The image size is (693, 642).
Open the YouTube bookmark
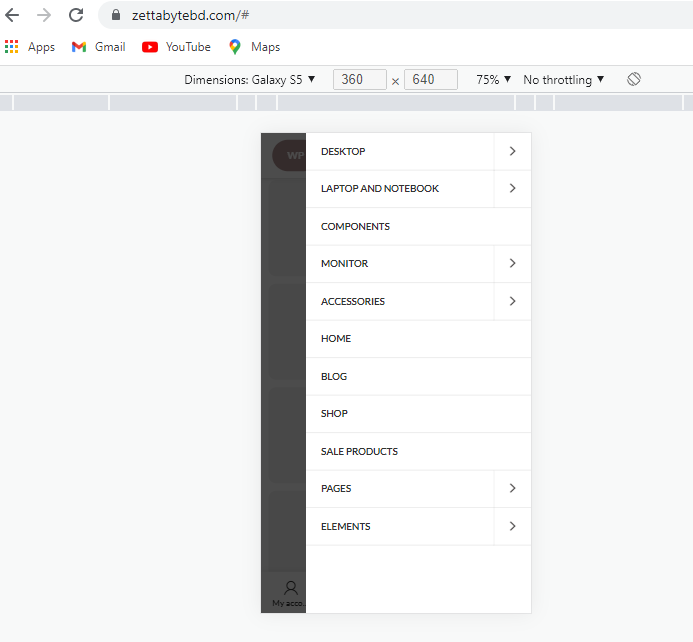pyautogui.click(x=176, y=47)
